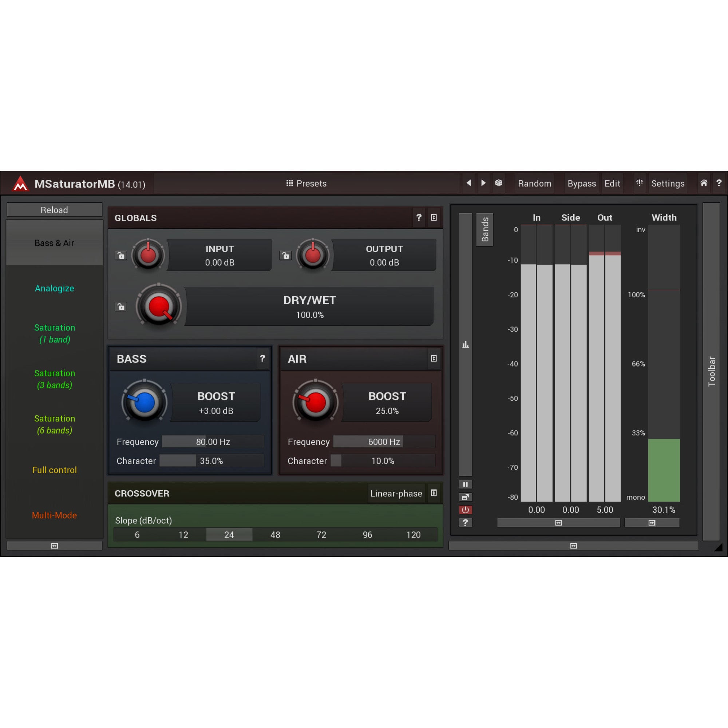Select slope 48 dB/oct
This screenshot has width=728, height=728.
coord(275,535)
